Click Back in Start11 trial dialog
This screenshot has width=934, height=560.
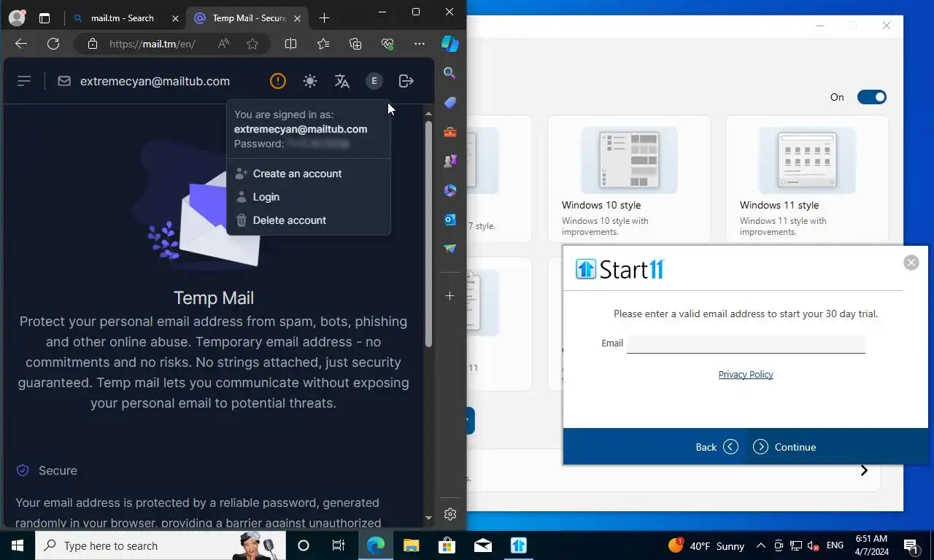point(717,447)
